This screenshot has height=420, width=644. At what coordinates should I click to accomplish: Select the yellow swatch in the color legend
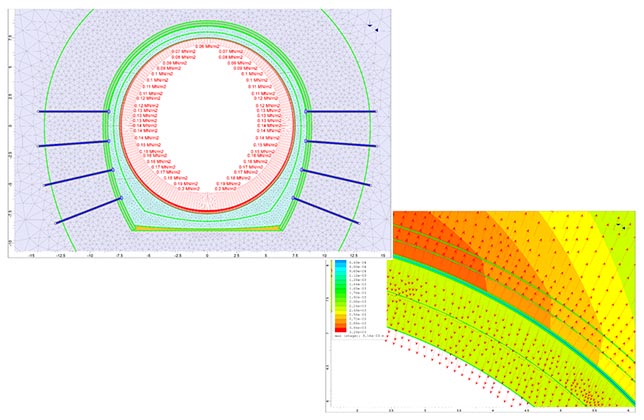pos(340,311)
